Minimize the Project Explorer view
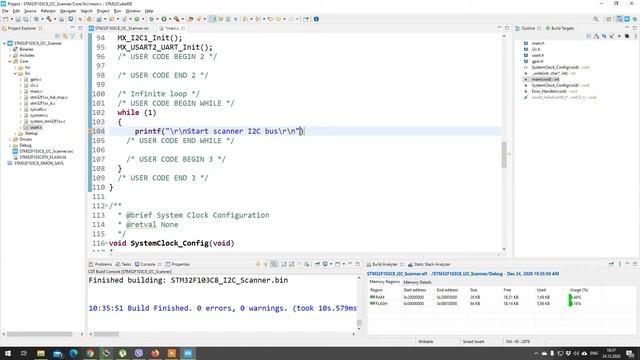Screen dimensions: 640x360 73,28
